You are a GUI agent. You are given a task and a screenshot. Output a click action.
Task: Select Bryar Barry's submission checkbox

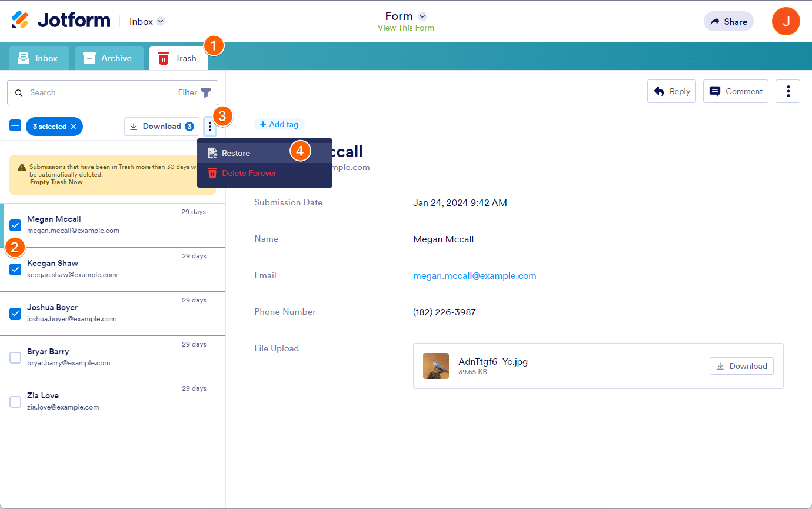[15, 358]
